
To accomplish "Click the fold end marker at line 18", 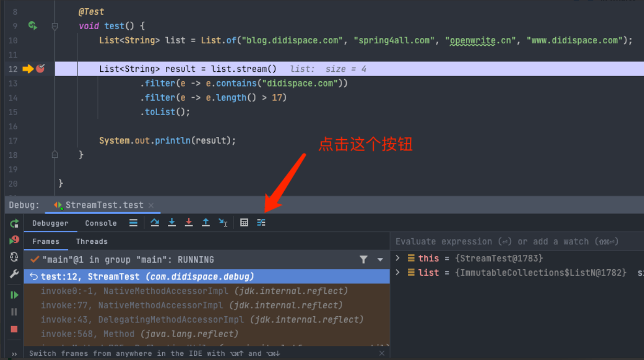I will point(55,155).
